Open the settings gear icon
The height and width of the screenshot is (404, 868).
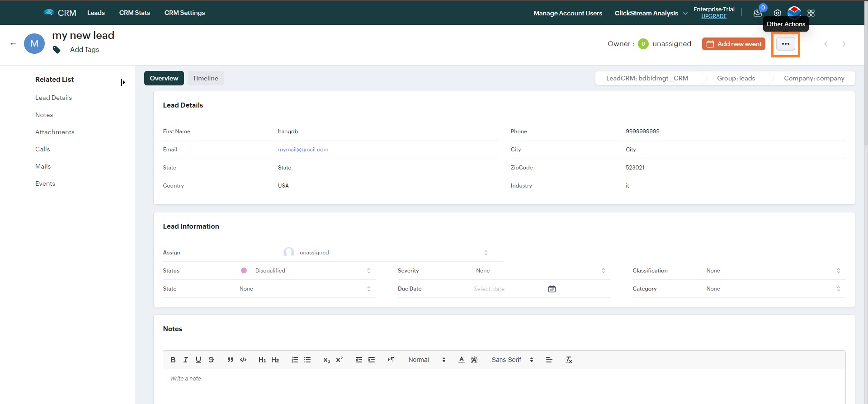point(778,13)
